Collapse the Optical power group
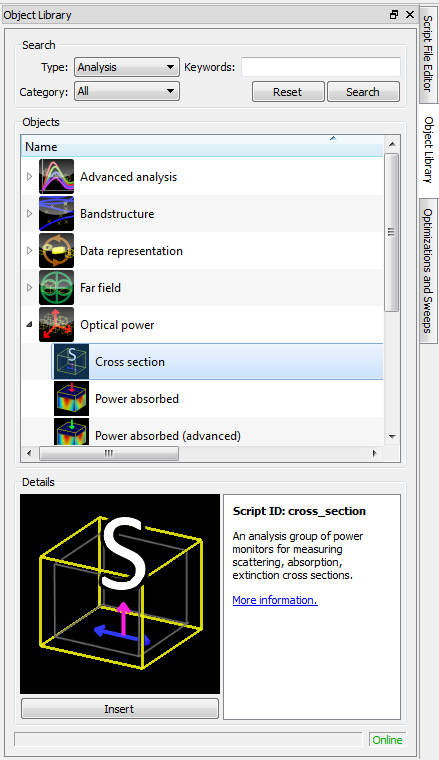 [x=30, y=325]
